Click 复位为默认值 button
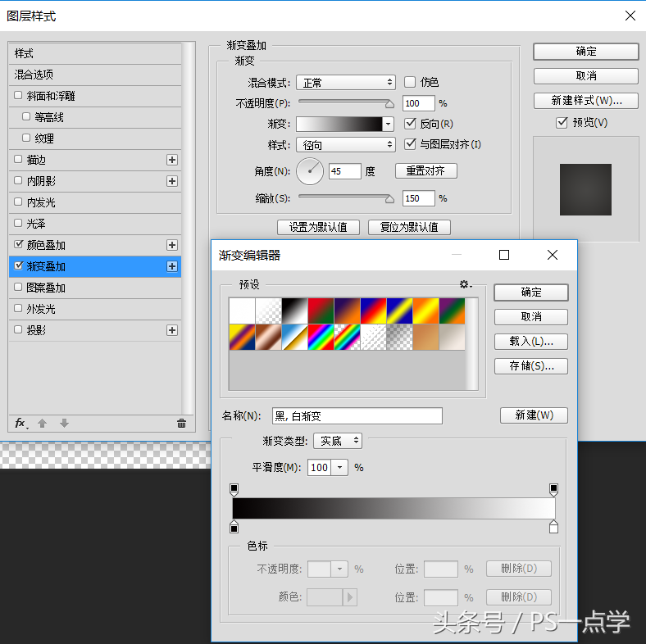 tap(409, 227)
